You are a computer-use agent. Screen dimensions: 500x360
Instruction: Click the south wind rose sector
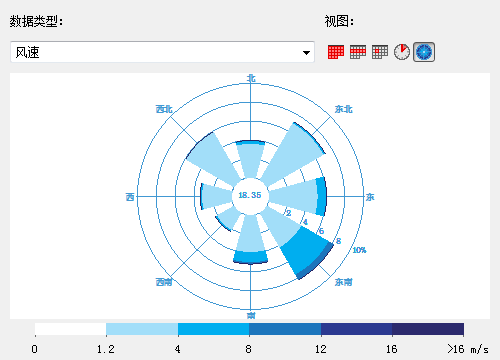coord(250,240)
